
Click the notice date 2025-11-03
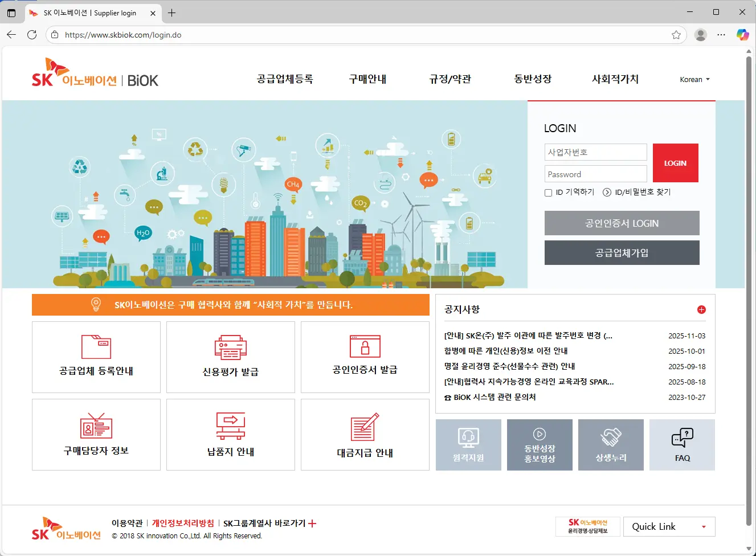click(x=686, y=336)
